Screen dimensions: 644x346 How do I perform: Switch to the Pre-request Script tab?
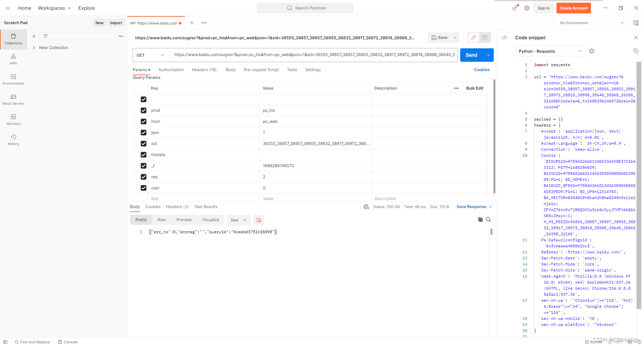(x=261, y=70)
